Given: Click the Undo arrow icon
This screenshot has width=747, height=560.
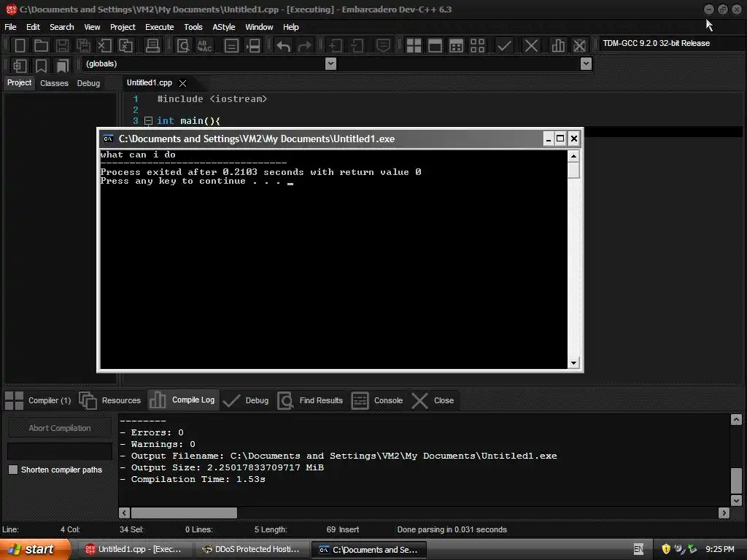Looking at the screenshot, I should point(284,46).
